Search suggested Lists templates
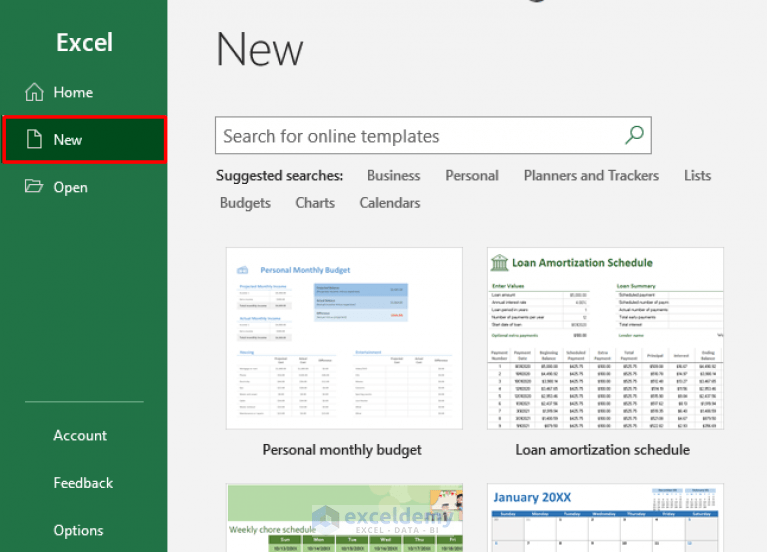This screenshot has height=552, width=767. (698, 176)
